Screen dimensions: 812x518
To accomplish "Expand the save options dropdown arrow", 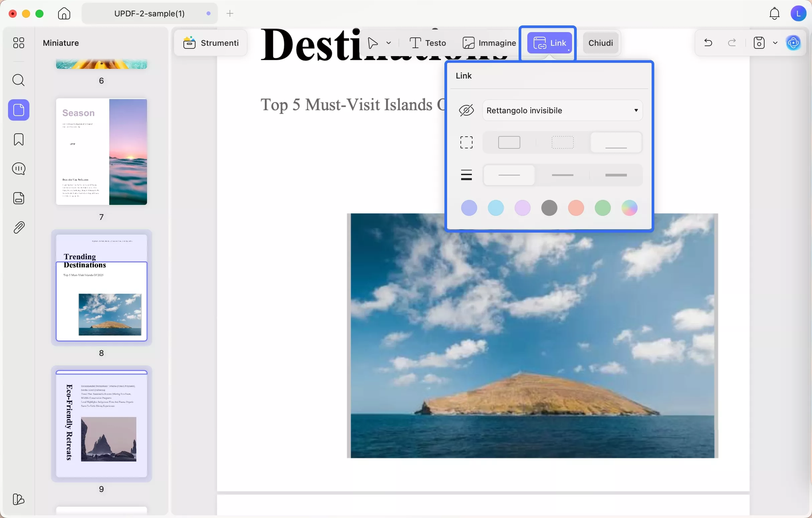I will [775, 43].
